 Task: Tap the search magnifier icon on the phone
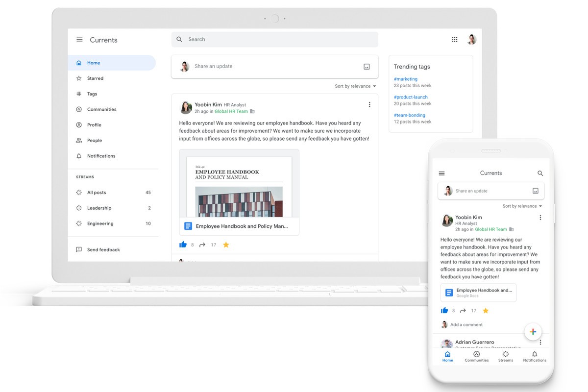click(x=540, y=173)
